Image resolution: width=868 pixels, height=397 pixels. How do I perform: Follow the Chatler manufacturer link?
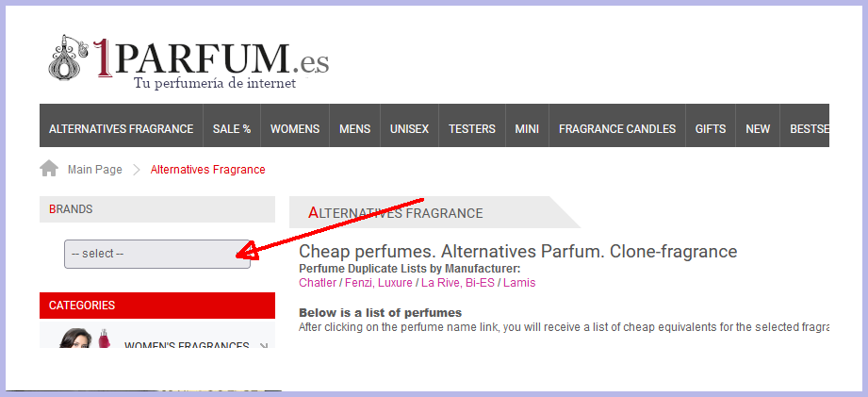point(318,283)
